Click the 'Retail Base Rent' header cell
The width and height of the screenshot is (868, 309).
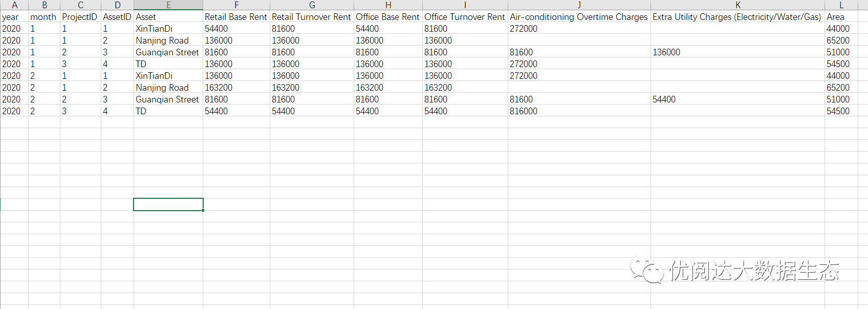coord(236,17)
